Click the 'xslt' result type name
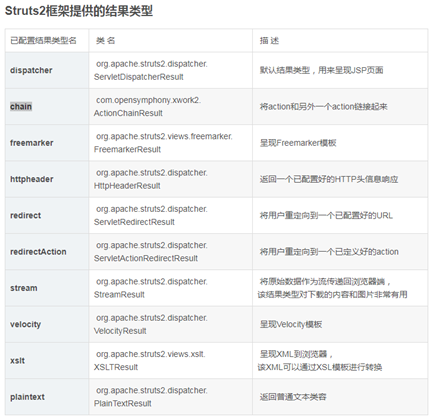Screen dimensions: 433x420 click(17, 361)
